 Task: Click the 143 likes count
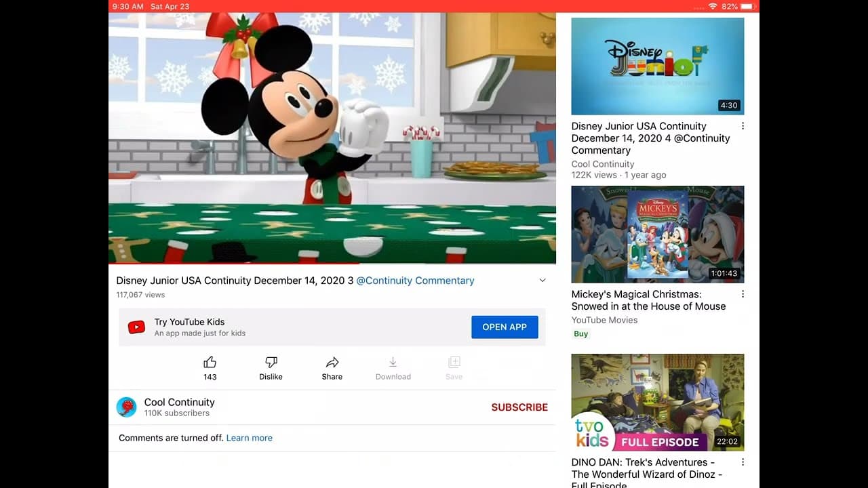pos(210,377)
